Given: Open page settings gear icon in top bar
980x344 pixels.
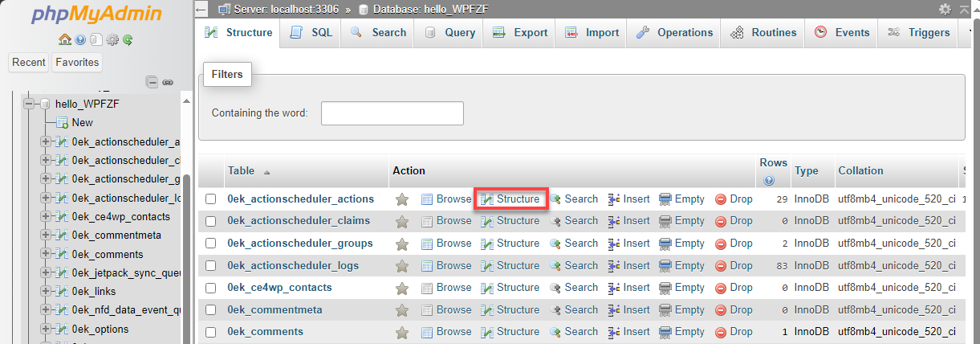Looking at the screenshot, I should [x=945, y=9].
